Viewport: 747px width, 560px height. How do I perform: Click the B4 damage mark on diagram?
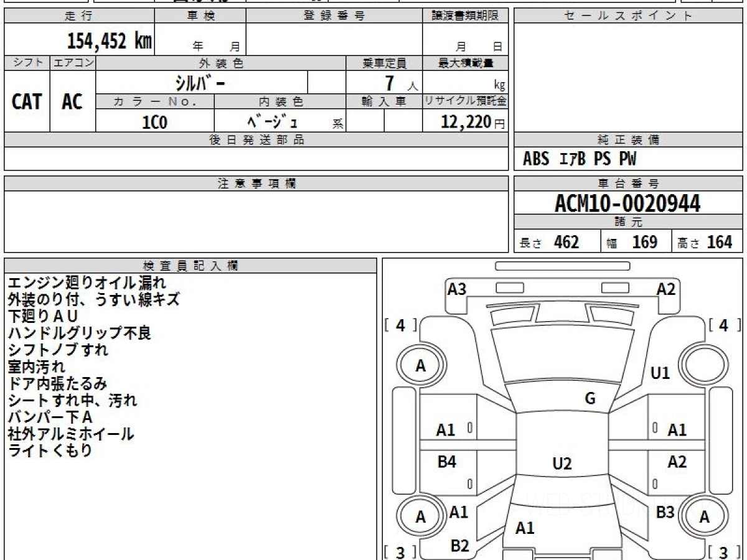pos(446,462)
